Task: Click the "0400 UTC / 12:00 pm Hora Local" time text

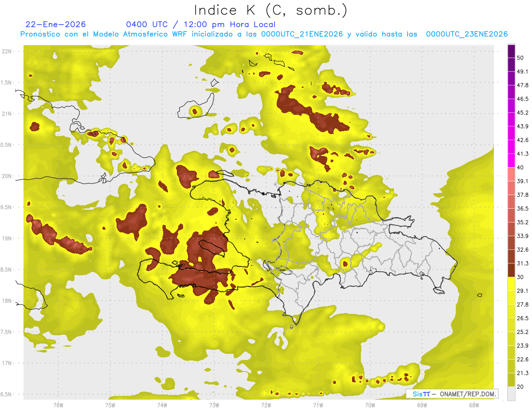Action: click(x=201, y=24)
